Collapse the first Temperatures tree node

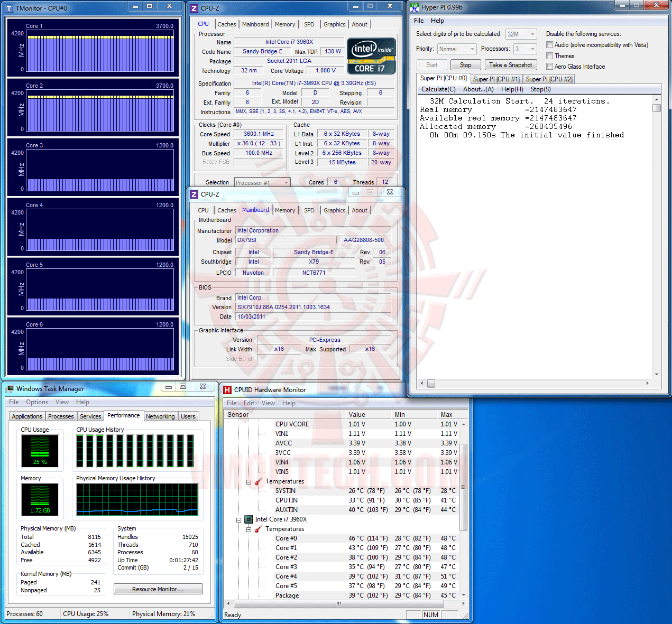point(249,482)
